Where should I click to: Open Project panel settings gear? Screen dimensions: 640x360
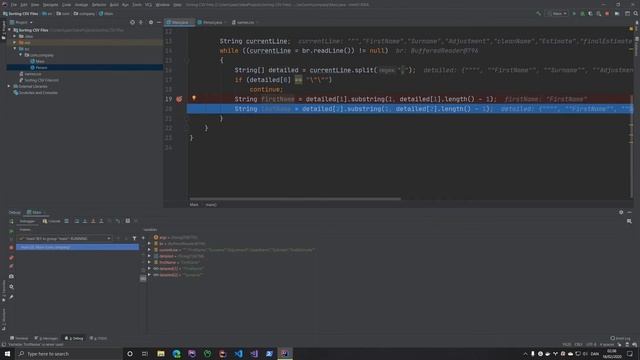tap(151, 22)
